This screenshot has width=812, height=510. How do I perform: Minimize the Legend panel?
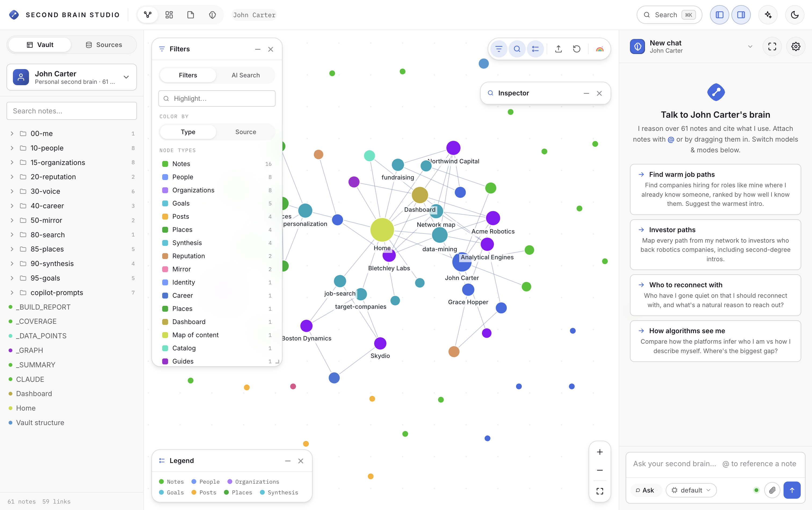click(288, 461)
